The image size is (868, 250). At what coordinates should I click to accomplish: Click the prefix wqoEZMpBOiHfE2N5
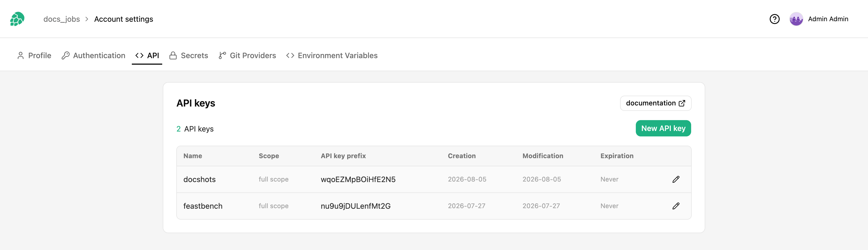click(x=358, y=179)
